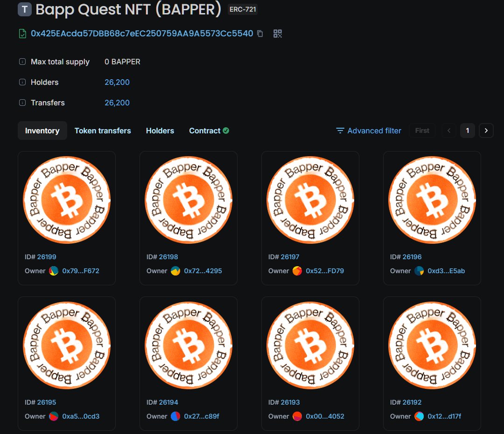Image resolution: width=504 pixels, height=434 pixels.
Task: Click info icon next to Max total supply
Action: (x=22, y=62)
